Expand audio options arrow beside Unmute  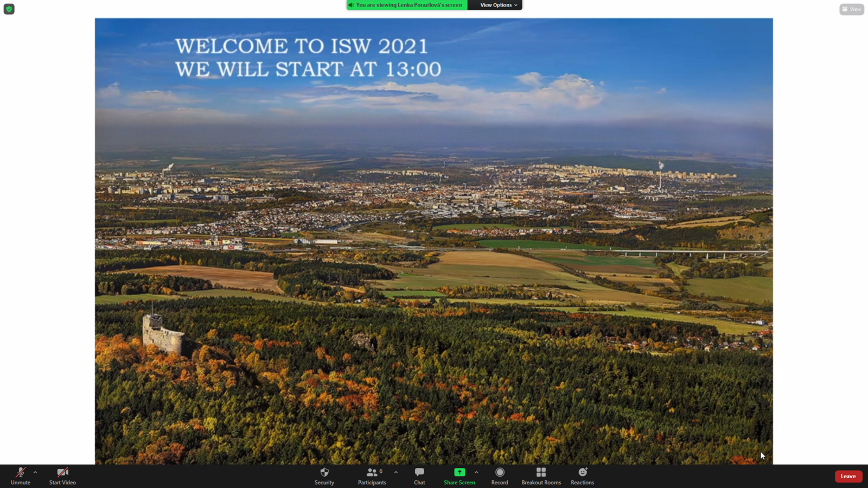click(35, 472)
